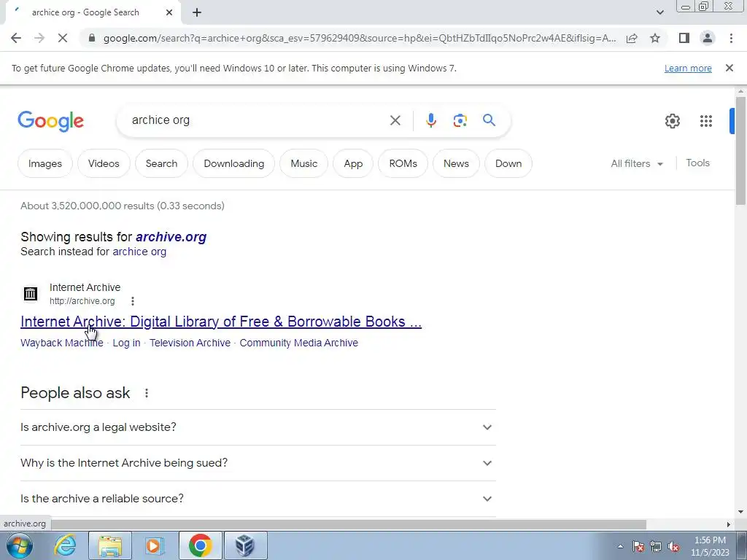Viewport: 747px width, 560px height.
Task: Select the App filter chip
Action: 353,163
